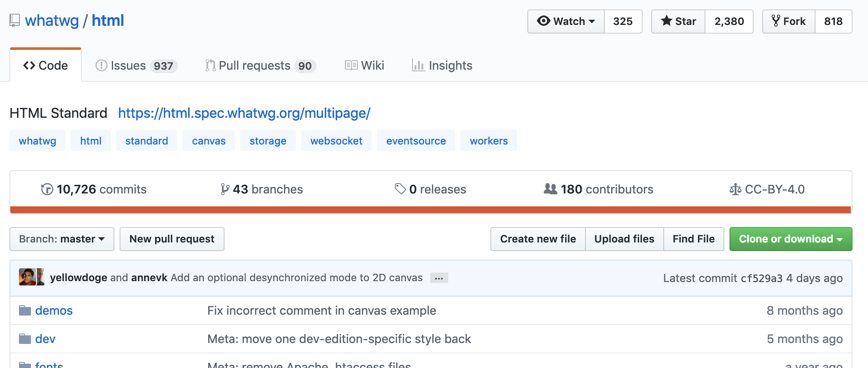Open the html repository name link

pyautogui.click(x=108, y=21)
